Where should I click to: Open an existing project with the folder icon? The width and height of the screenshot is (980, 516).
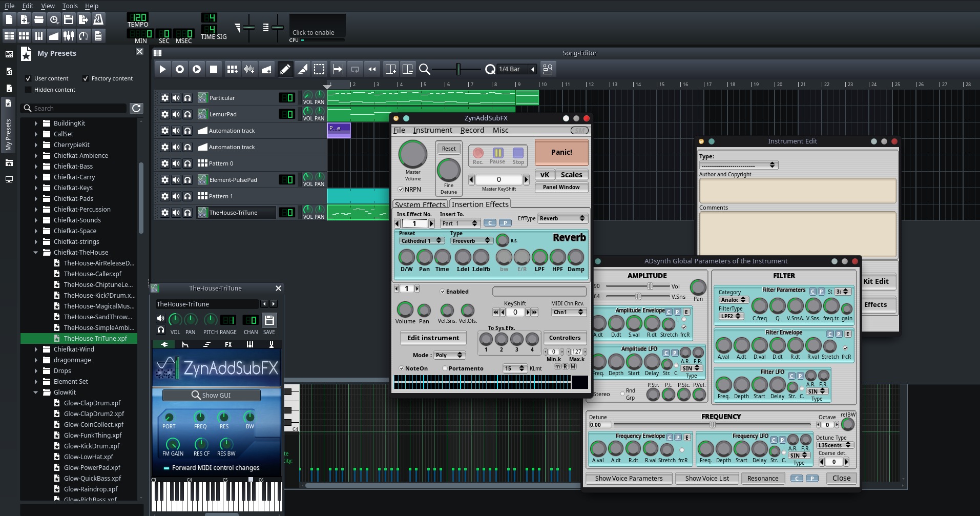(x=39, y=19)
